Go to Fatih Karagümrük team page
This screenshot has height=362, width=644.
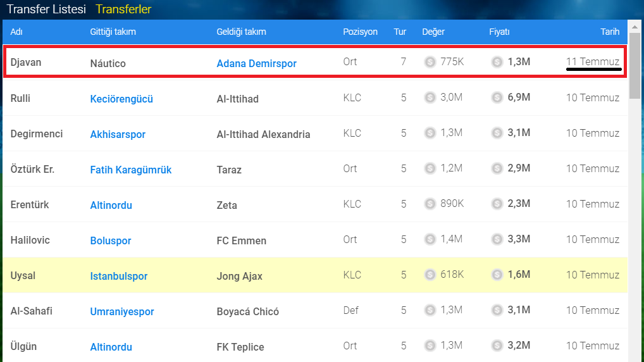(x=131, y=170)
